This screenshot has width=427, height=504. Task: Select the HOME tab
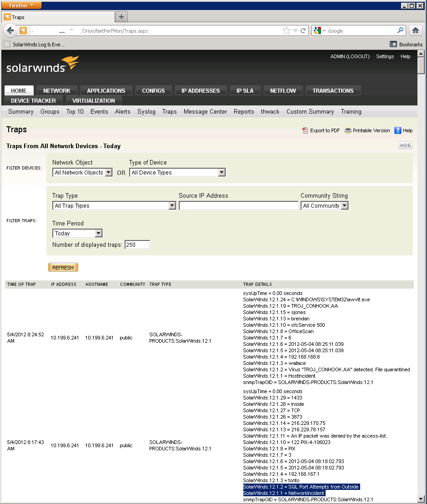(19, 90)
